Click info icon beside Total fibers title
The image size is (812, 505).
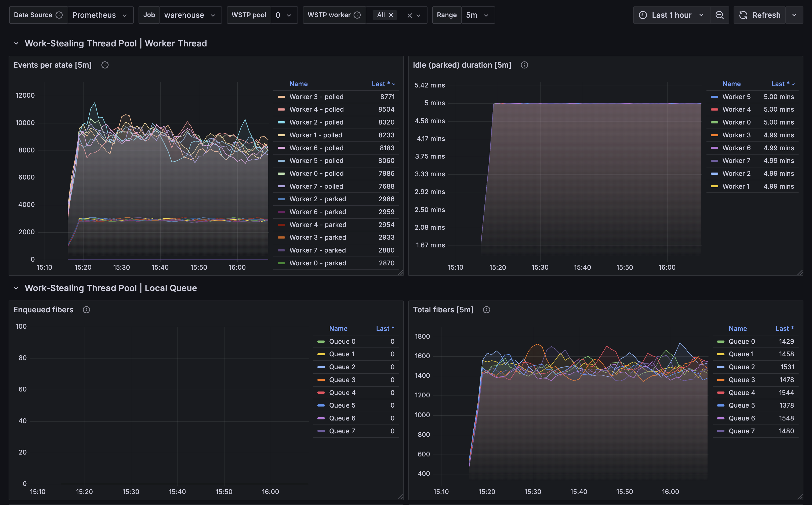pos(487,310)
